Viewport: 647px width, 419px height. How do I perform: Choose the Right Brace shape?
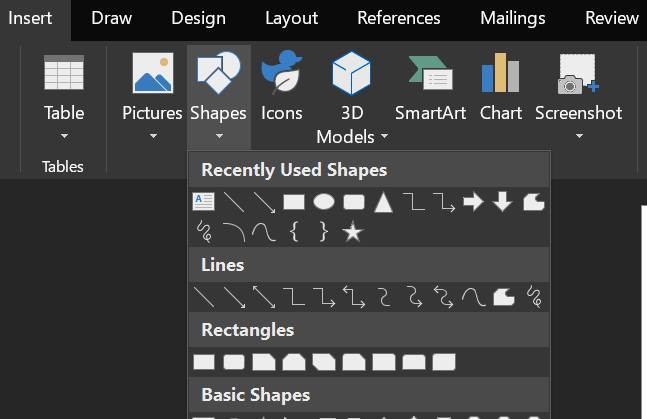pos(324,232)
